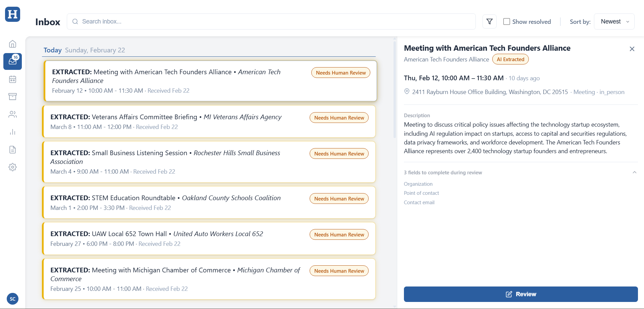The image size is (644, 309).
Task: Enable the Show resolved checkbox
Action: pos(506,21)
